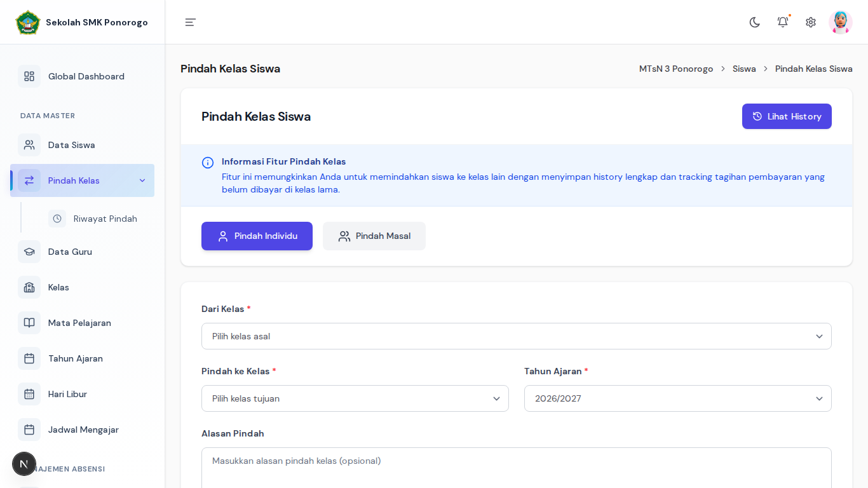Click the Alasan Pindah text area
The height and width of the screenshot is (488, 868).
(x=517, y=468)
